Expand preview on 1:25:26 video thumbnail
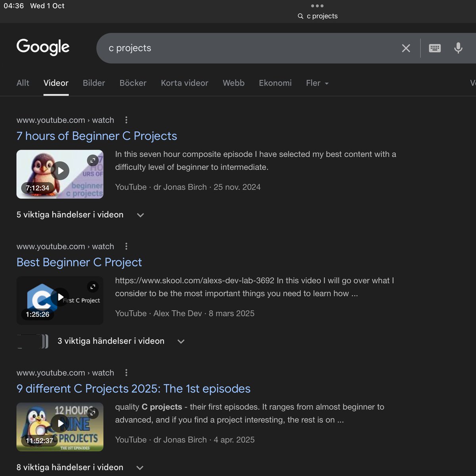The image size is (476, 476). pos(92,286)
